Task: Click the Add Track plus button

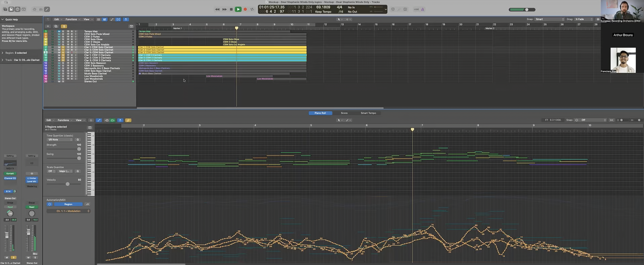Action: click(x=48, y=26)
